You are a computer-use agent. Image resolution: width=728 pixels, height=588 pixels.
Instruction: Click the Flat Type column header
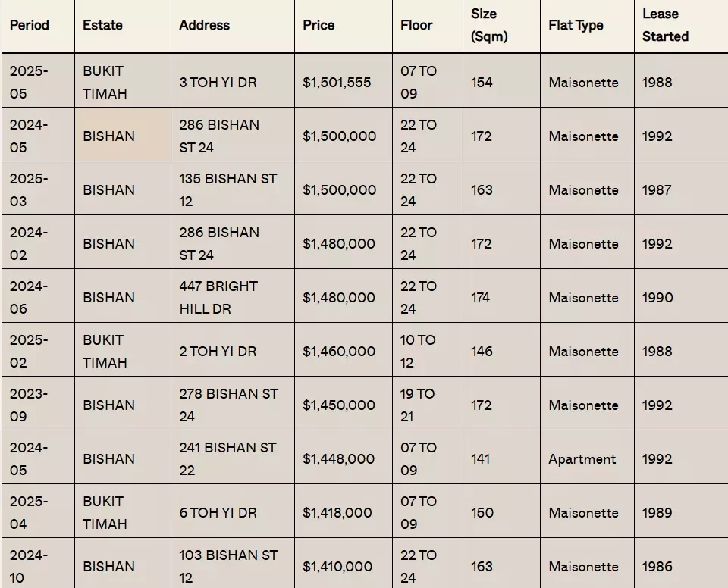pyautogui.click(x=587, y=26)
